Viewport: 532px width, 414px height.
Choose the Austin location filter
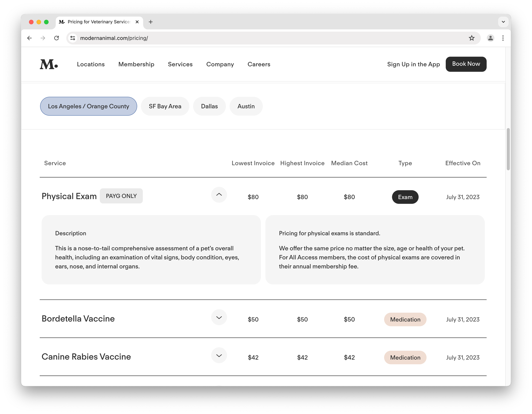(246, 106)
